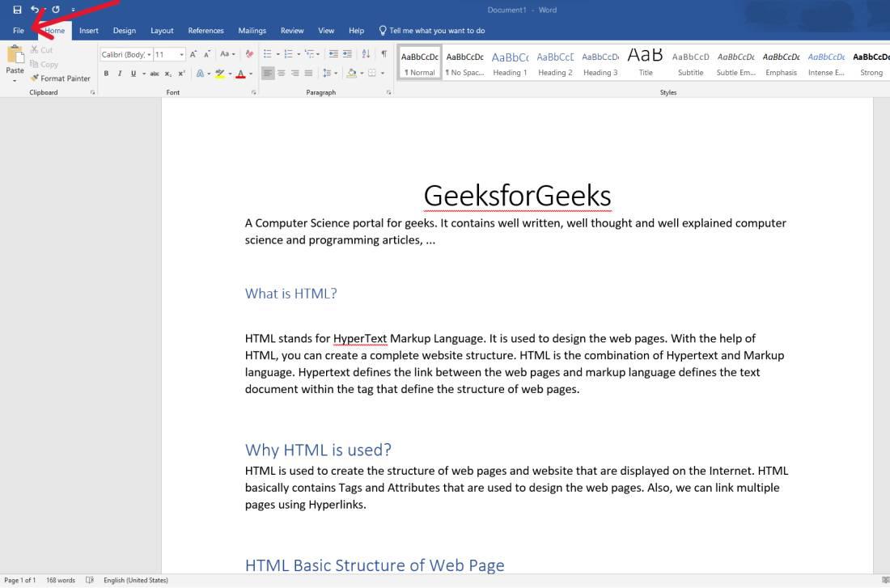Align text right
Viewport: 890px width, 588px height.
295,74
